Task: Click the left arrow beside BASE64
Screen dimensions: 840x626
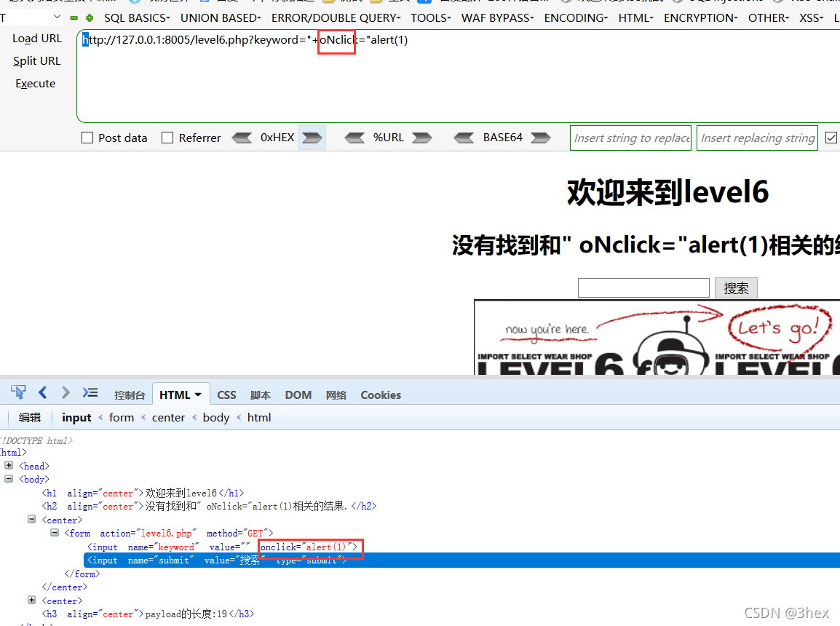Action: point(464,138)
